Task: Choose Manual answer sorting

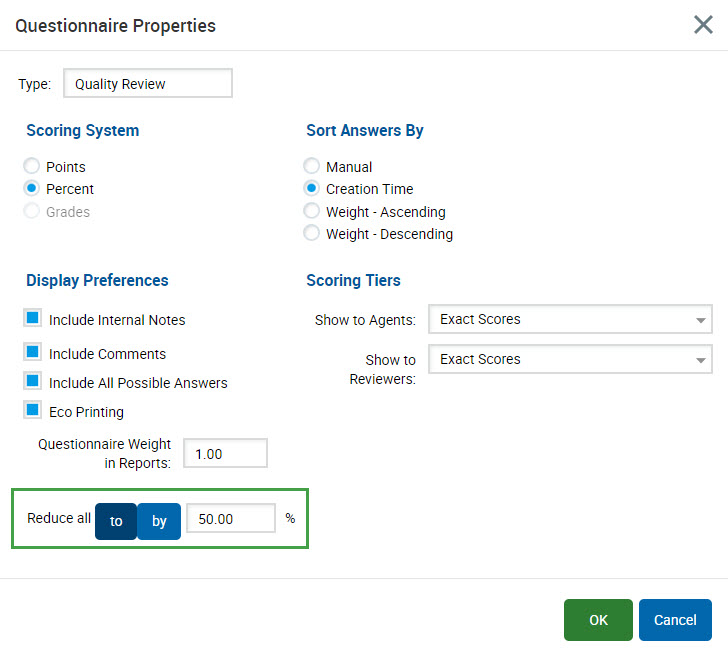Action: pos(312,167)
